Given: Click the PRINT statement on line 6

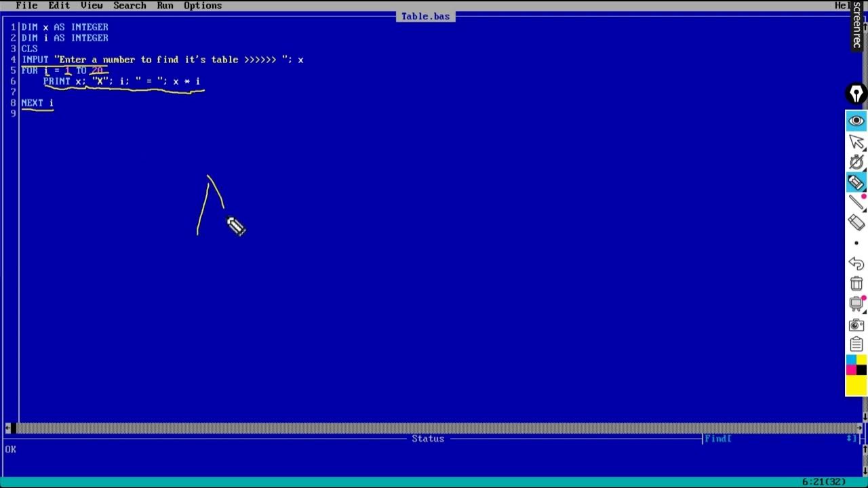Looking at the screenshot, I should [x=121, y=81].
